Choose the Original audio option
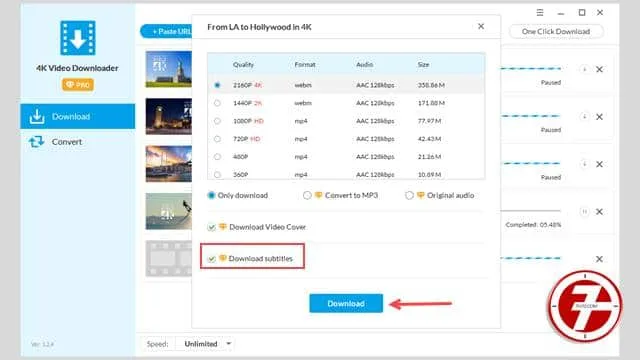This screenshot has width=640, height=360. (409, 195)
